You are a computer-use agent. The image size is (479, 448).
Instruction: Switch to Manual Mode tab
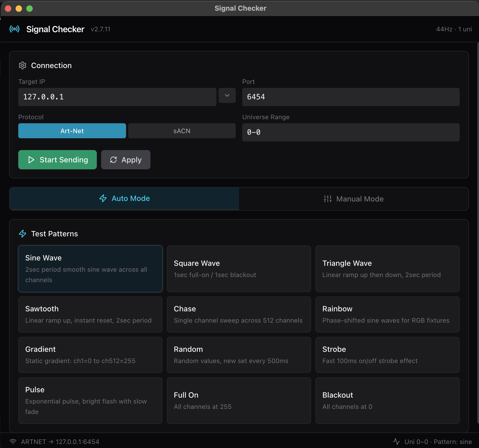[x=354, y=199]
